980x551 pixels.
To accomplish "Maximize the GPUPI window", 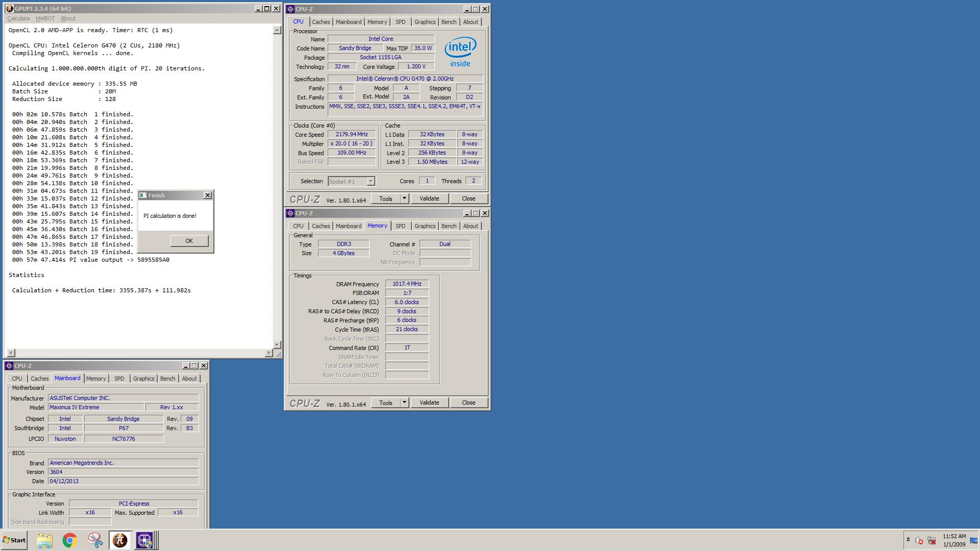I will click(266, 9).
